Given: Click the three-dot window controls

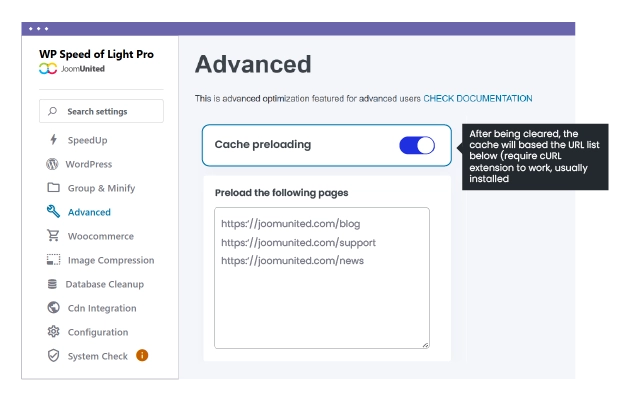Looking at the screenshot, I should (x=39, y=29).
